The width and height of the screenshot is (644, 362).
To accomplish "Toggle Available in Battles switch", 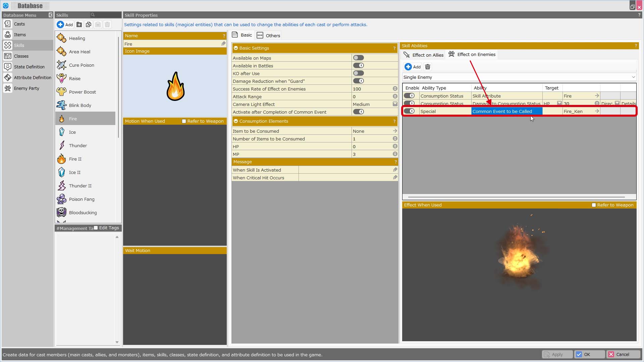I will click(358, 65).
